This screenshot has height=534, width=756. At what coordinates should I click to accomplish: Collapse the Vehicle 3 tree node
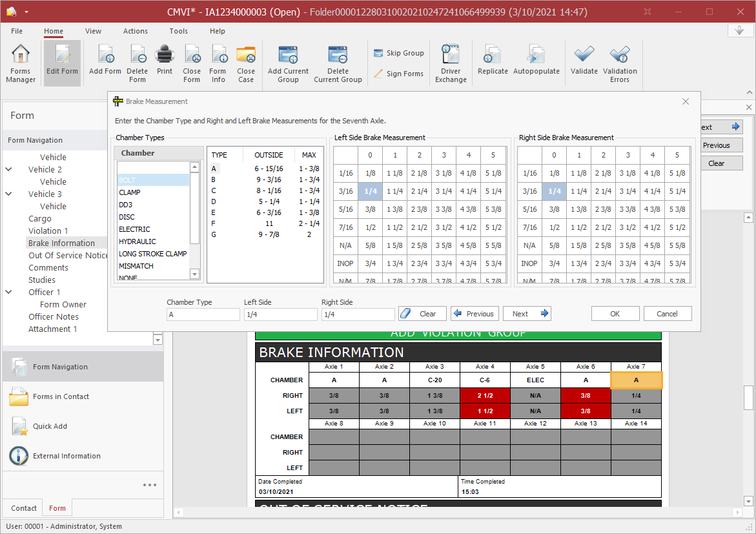(9, 194)
